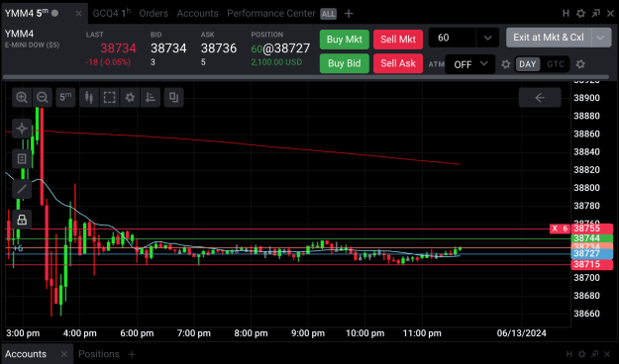Select DAY time in force
This screenshot has width=619, height=364.
click(x=528, y=64)
